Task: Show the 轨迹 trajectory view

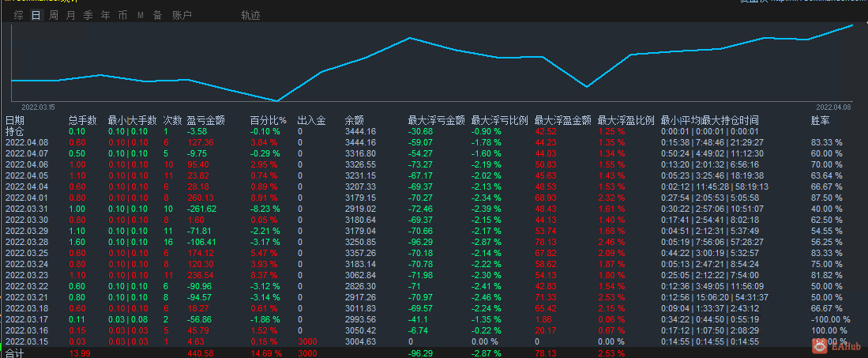Action: coord(251,16)
